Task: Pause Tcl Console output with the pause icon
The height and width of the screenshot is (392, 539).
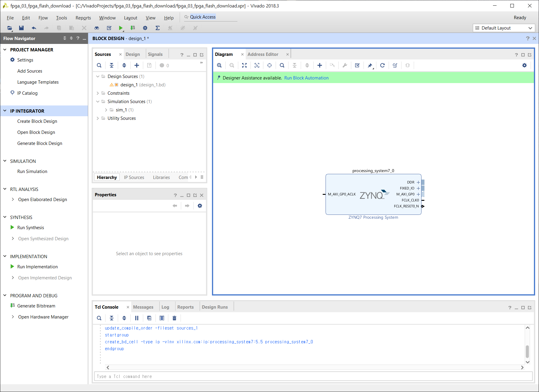Action: 137,318
